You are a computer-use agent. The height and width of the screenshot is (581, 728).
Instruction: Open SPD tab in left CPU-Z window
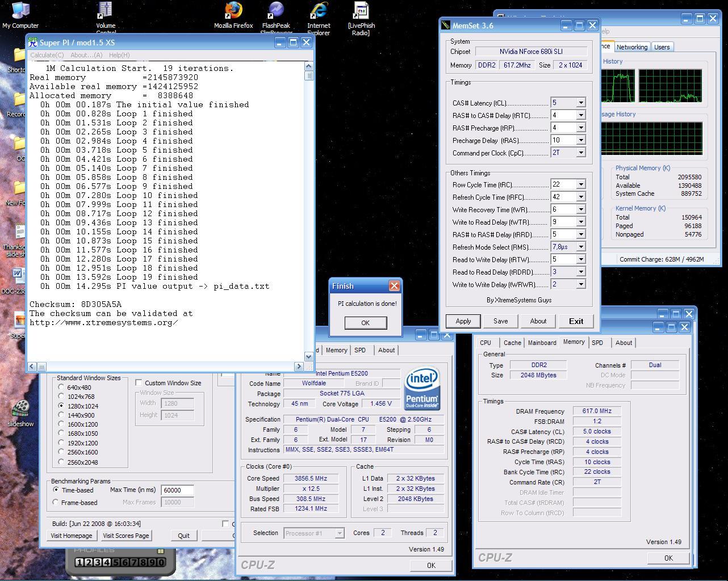pos(360,350)
